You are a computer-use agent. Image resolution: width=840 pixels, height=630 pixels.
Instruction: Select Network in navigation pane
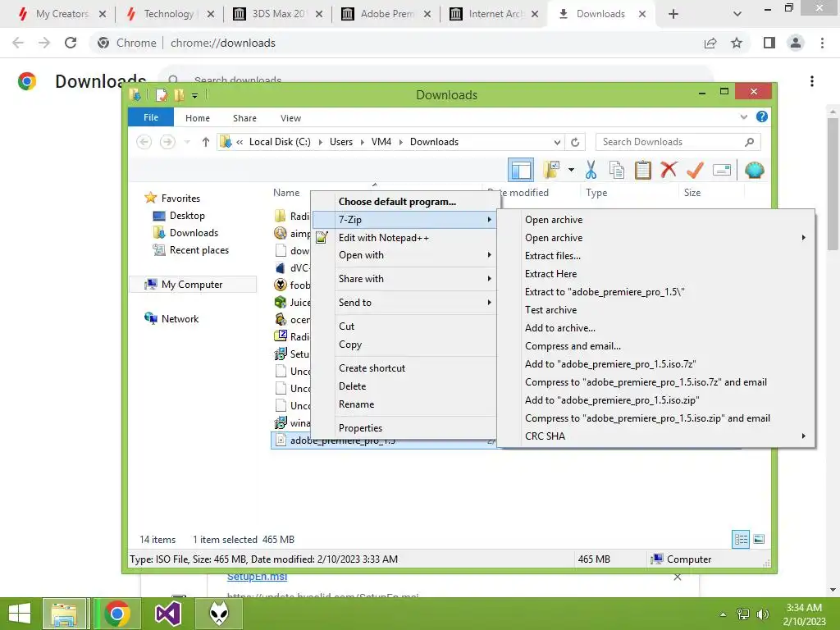(180, 319)
